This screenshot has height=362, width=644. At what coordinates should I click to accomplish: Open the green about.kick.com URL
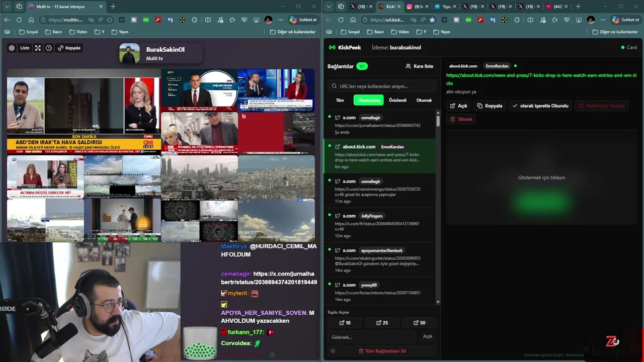click(x=541, y=79)
